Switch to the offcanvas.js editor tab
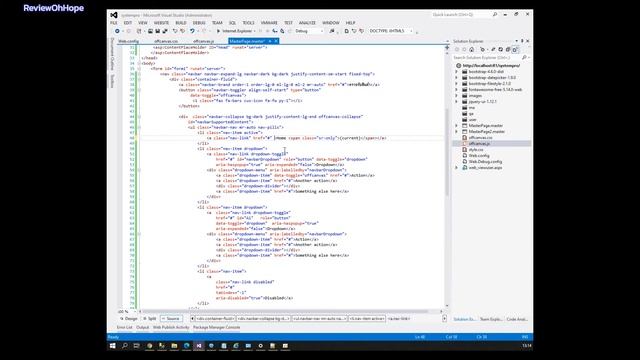 pos(204,41)
